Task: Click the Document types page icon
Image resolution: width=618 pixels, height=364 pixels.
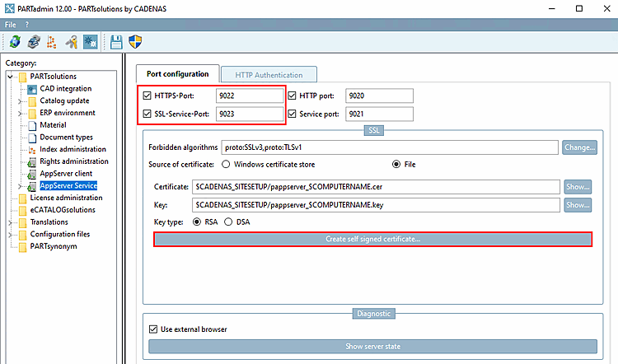Action: click(x=32, y=138)
